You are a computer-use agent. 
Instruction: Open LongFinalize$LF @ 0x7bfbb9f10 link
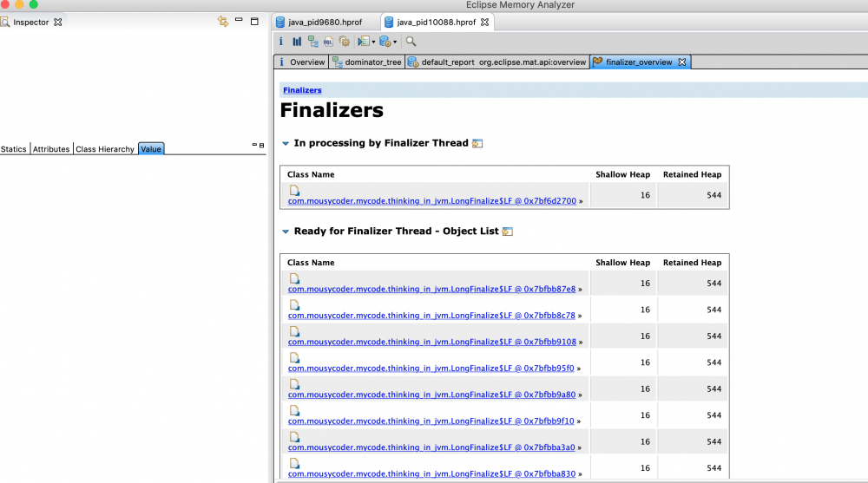tap(431, 421)
